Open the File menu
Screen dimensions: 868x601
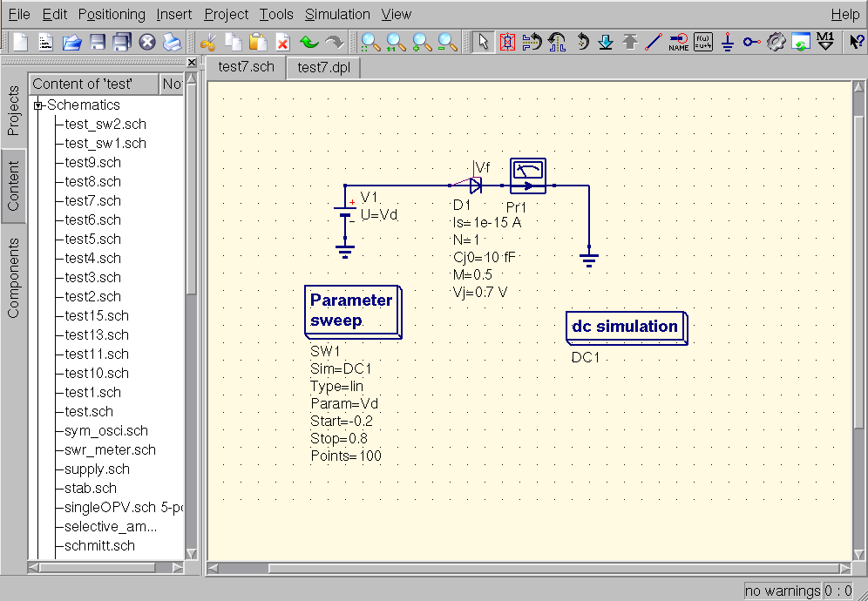[x=19, y=15]
